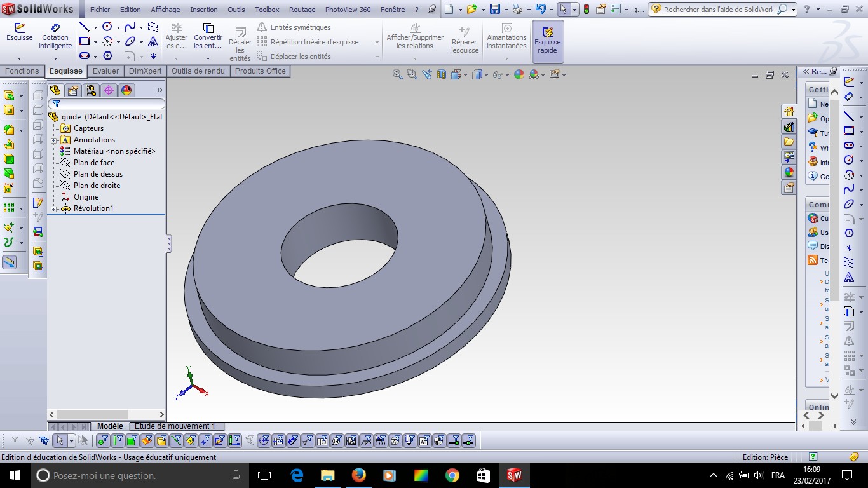The height and width of the screenshot is (488, 868).
Task: Open the DimXpertManager tab icon
Action: pyautogui.click(x=109, y=90)
